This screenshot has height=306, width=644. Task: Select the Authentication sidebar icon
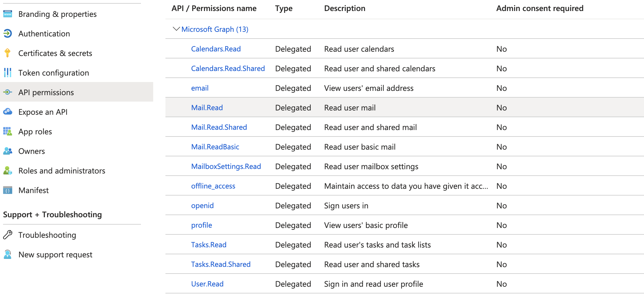[8, 33]
